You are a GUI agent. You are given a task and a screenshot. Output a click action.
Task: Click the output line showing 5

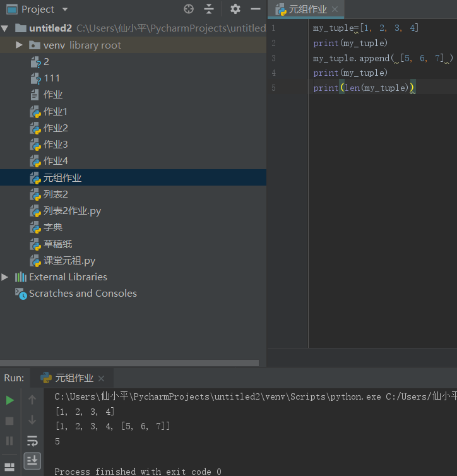[57, 441]
